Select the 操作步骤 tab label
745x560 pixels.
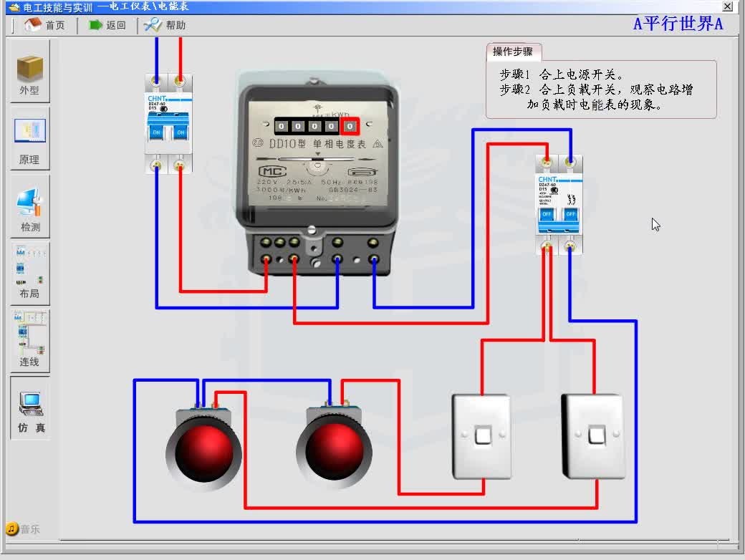[x=513, y=52]
